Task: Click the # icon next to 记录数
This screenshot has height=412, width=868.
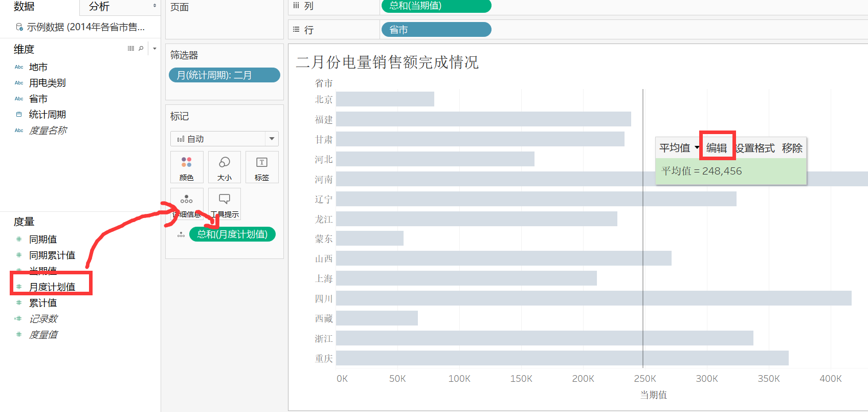Action: 18,318
